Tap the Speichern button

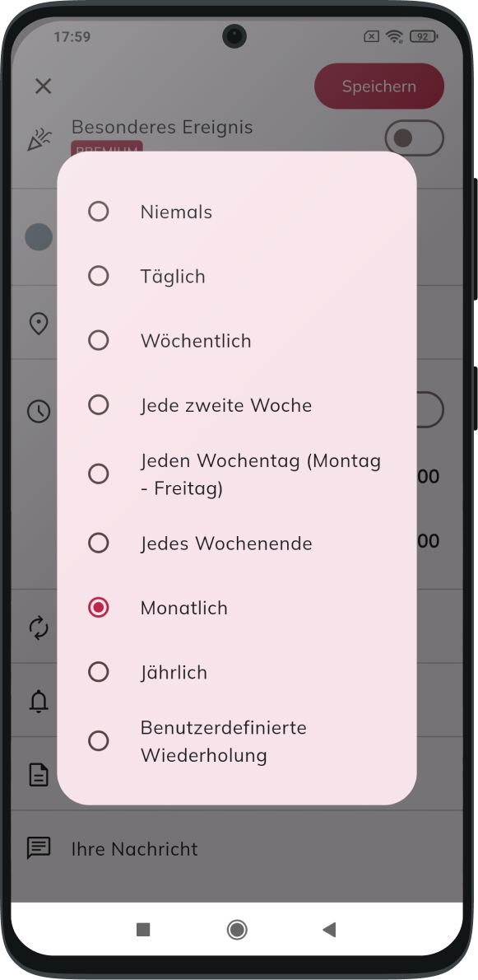pos(378,86)
